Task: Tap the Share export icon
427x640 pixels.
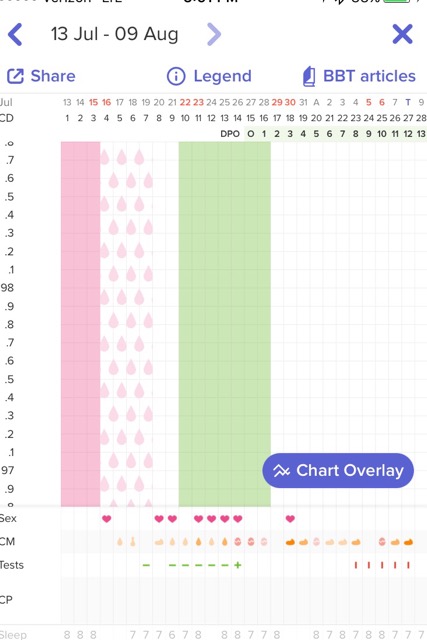Action: point(15,76)
